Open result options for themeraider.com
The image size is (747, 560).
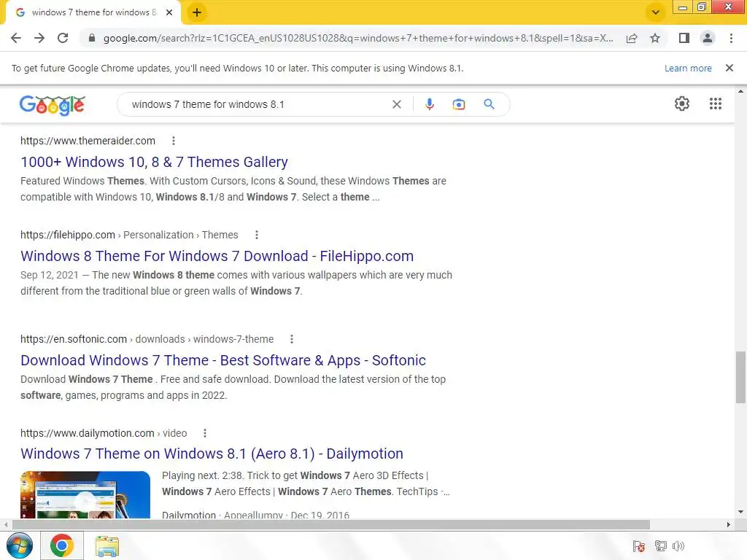[174, 141]
